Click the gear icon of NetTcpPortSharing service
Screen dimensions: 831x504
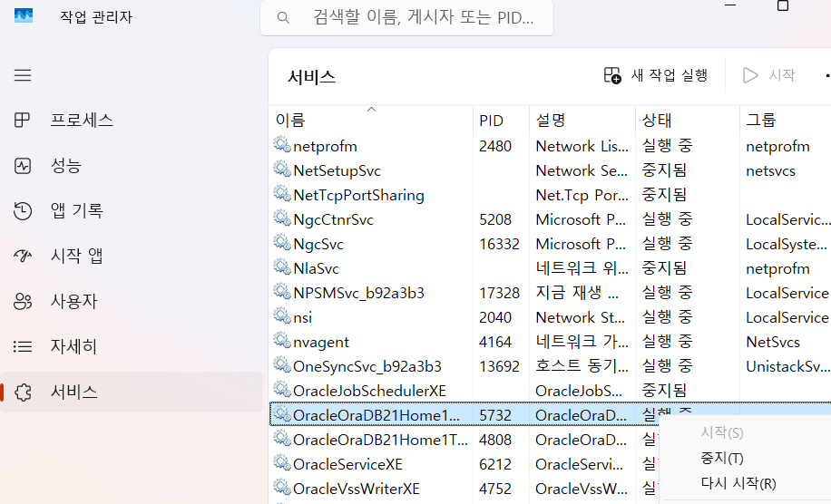click(282, 193)
